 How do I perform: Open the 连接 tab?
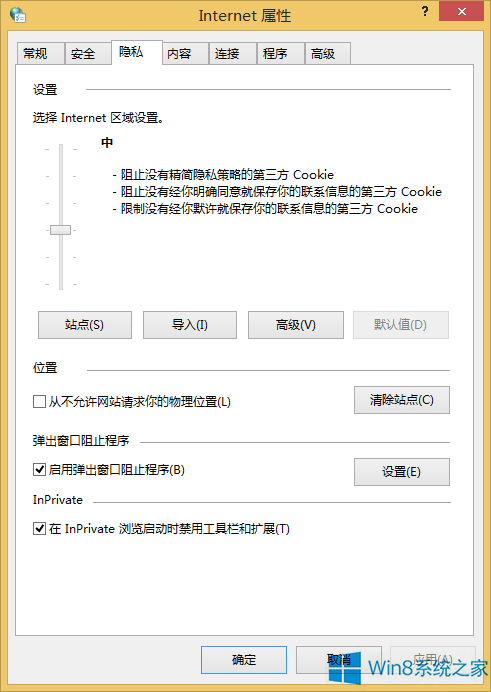(x=232, y=54)
